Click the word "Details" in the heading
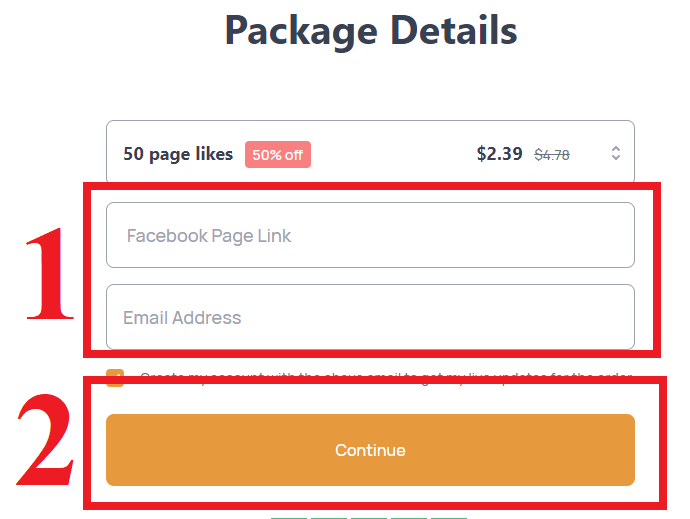 455,29
